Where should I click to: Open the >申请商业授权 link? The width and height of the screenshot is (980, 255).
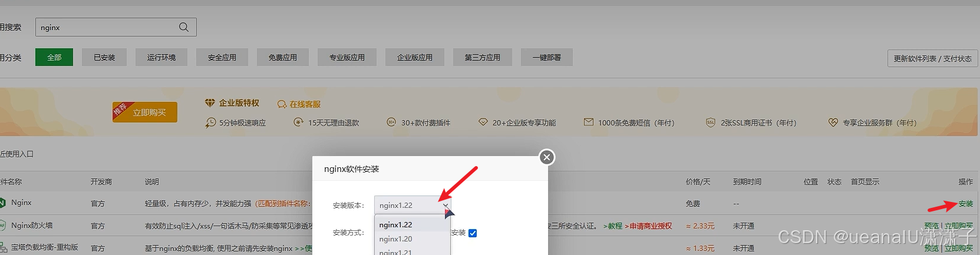pyautogui.click(x=648, y=226)
